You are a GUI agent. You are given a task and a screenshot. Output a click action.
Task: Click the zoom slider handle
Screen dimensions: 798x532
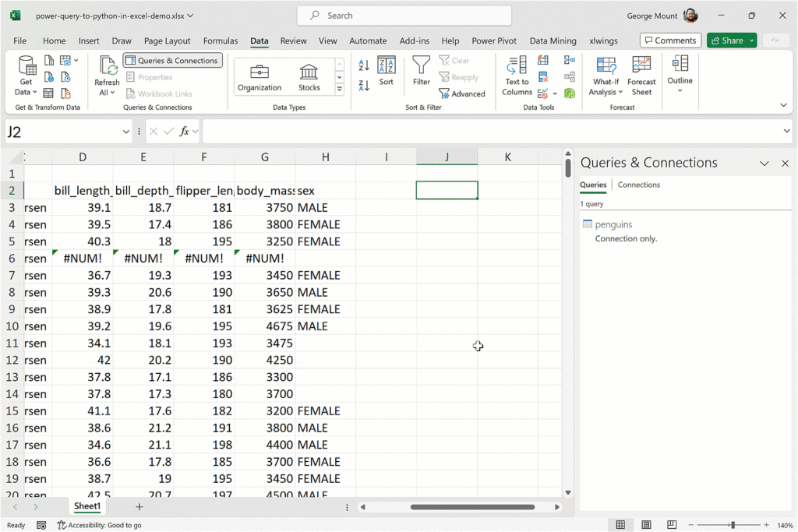point(733,525)
